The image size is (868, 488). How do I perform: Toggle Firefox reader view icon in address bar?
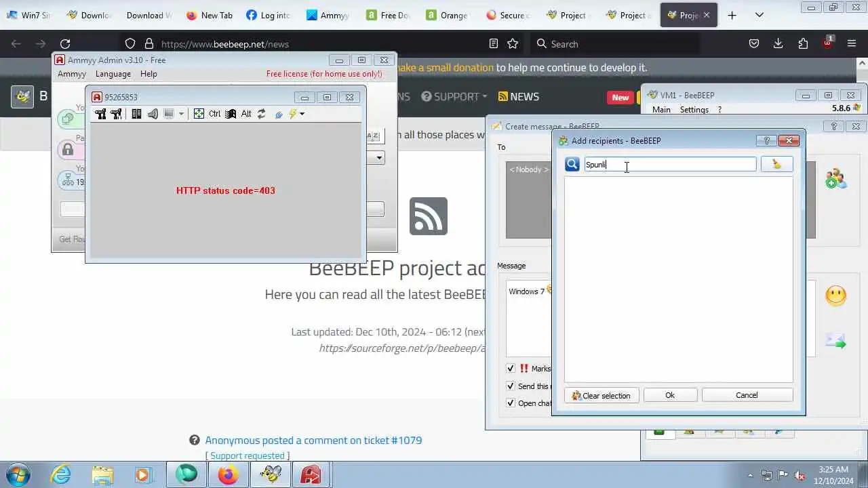click(494, 44)
